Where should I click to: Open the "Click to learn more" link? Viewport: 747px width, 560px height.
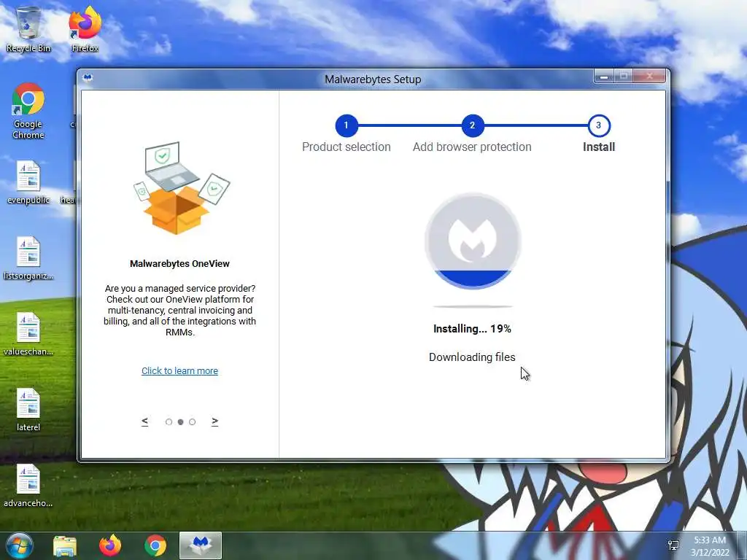(x=179, y=371)
